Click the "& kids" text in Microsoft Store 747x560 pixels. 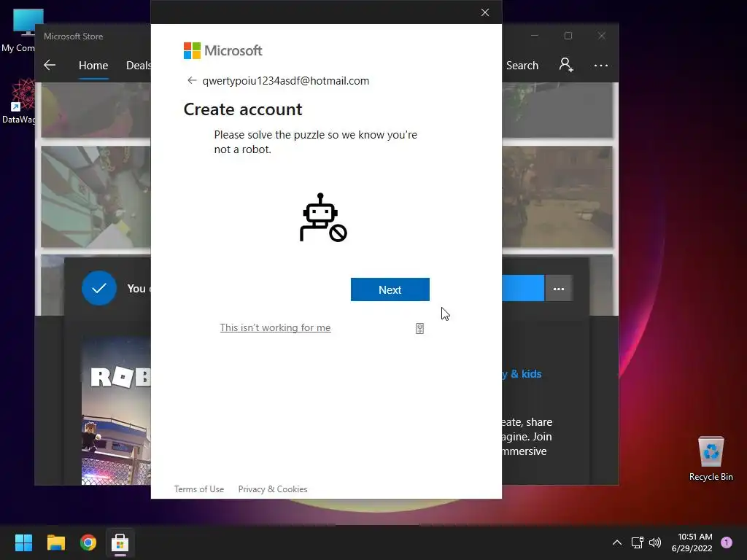click(526, 374)
